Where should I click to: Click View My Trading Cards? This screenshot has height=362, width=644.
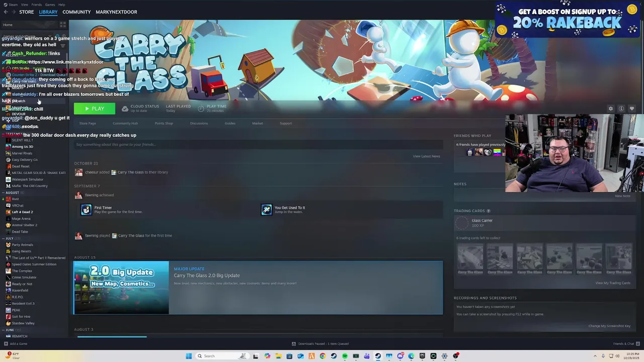pos(613,283)
